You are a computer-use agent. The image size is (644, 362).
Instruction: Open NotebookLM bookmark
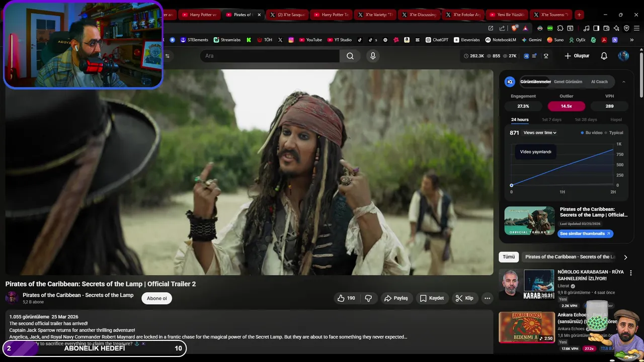click(x=501, y=40)
